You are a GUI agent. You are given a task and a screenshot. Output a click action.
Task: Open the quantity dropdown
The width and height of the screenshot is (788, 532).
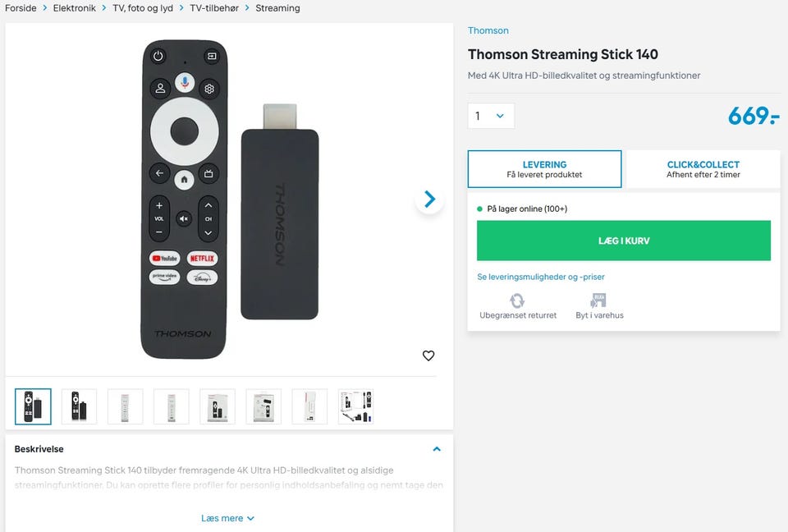[x=491, y=116]
